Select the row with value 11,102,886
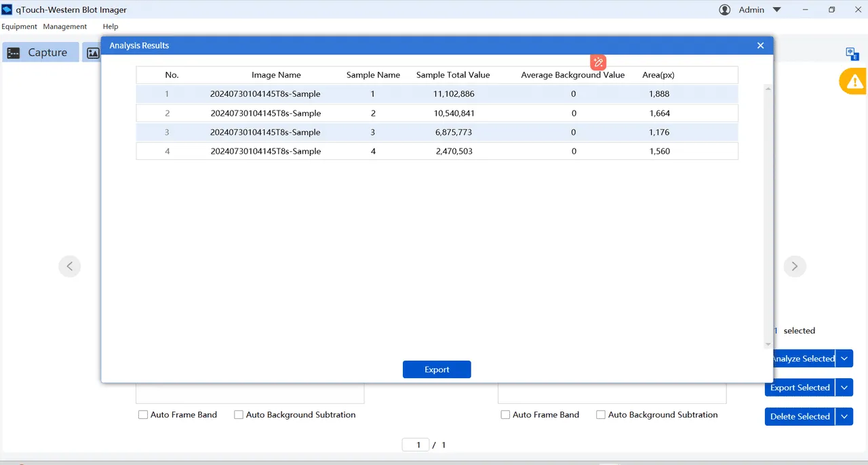 (x=437, y=94)
